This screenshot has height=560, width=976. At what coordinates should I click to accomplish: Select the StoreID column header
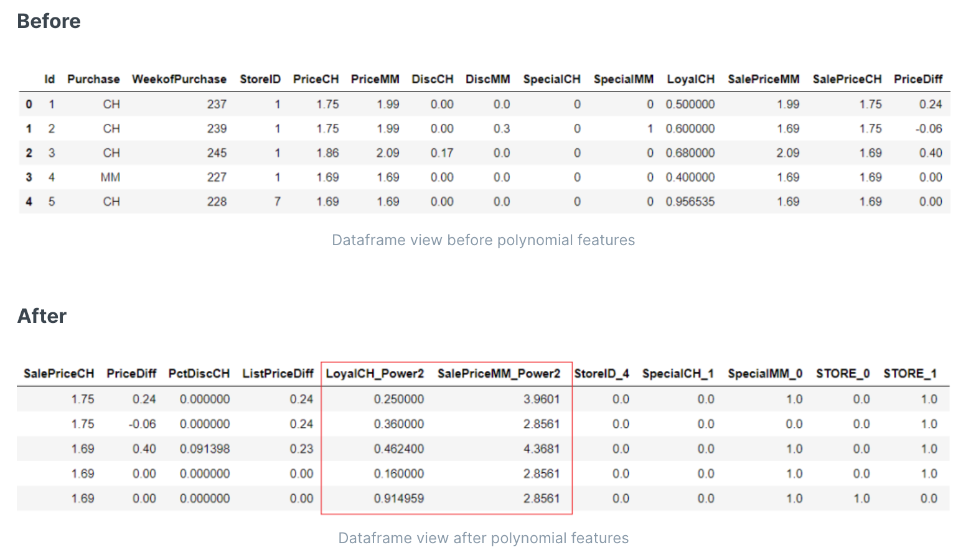(260, 79)
